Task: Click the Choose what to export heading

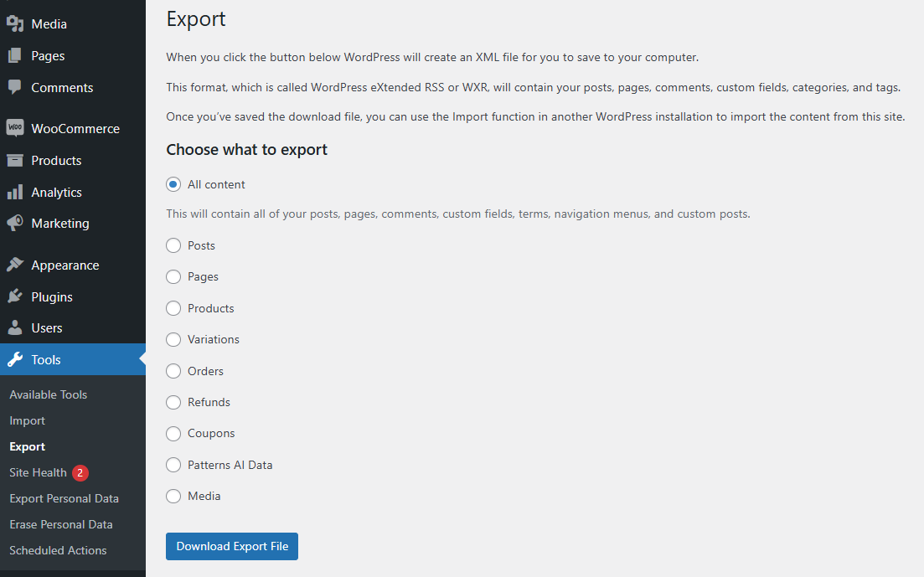Action: tap(247, 150)
